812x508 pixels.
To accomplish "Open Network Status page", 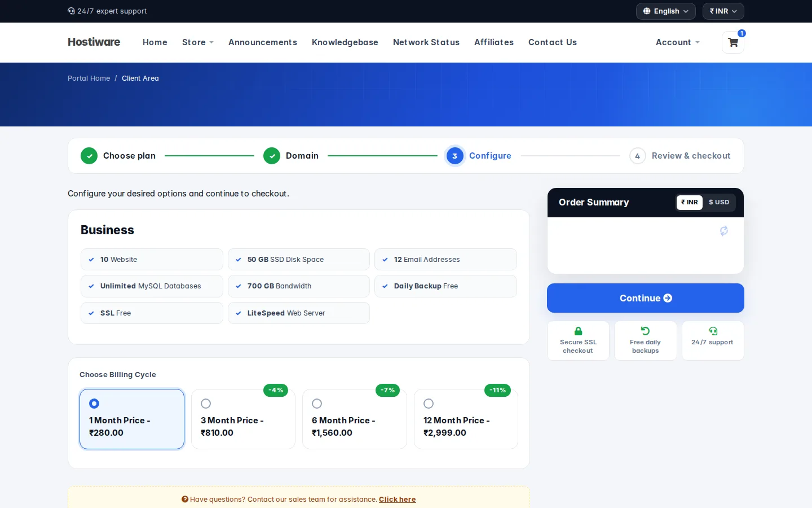I will (x=426, y=42).
